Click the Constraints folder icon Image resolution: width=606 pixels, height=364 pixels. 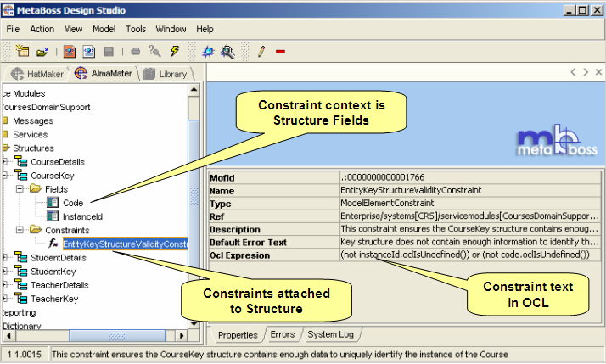[36, 230]
